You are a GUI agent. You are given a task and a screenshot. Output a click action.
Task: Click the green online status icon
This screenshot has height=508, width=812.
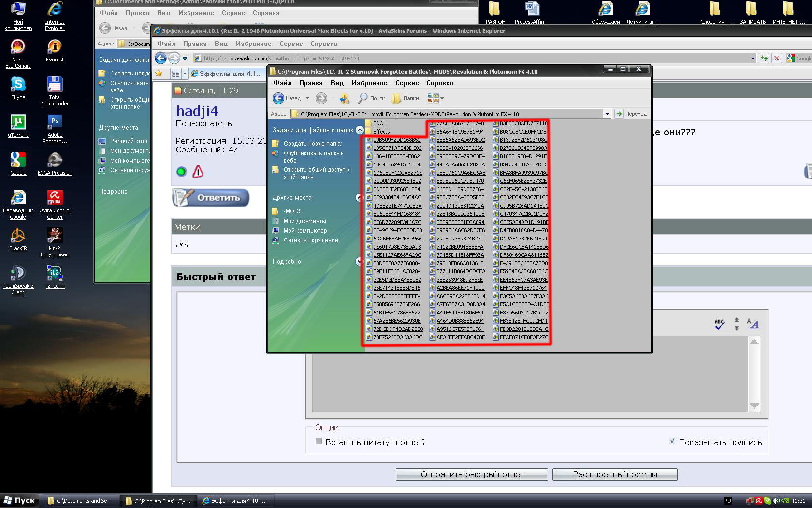181,172
